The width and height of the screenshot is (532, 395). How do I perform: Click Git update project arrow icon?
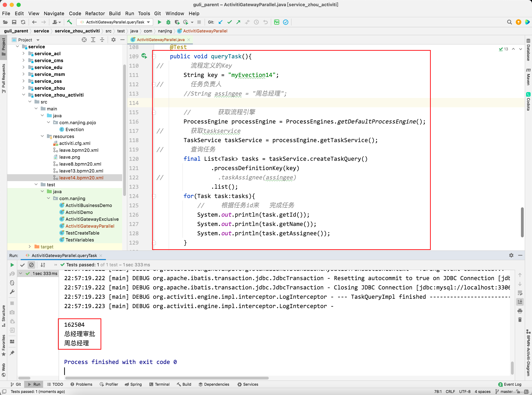(x=220, y=22)
